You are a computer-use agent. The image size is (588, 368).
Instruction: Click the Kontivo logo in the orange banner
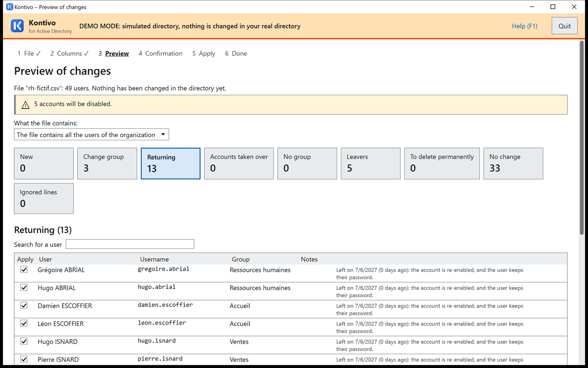click(x=17, y=26)
